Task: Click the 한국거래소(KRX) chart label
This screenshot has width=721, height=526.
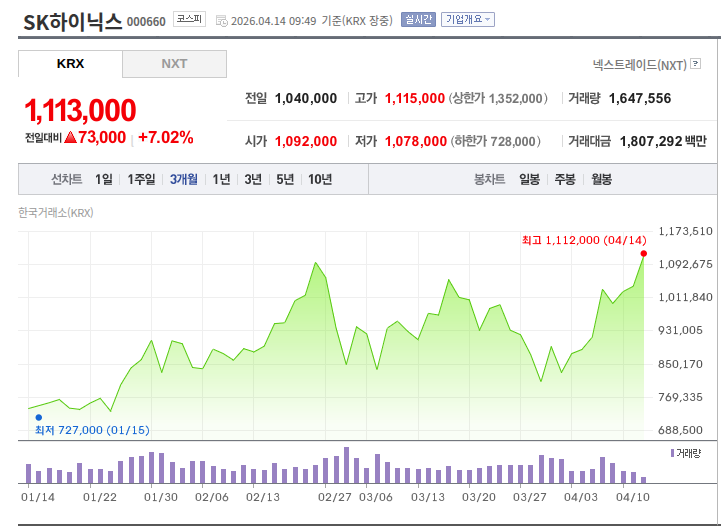Action: (x=56, y=213)
